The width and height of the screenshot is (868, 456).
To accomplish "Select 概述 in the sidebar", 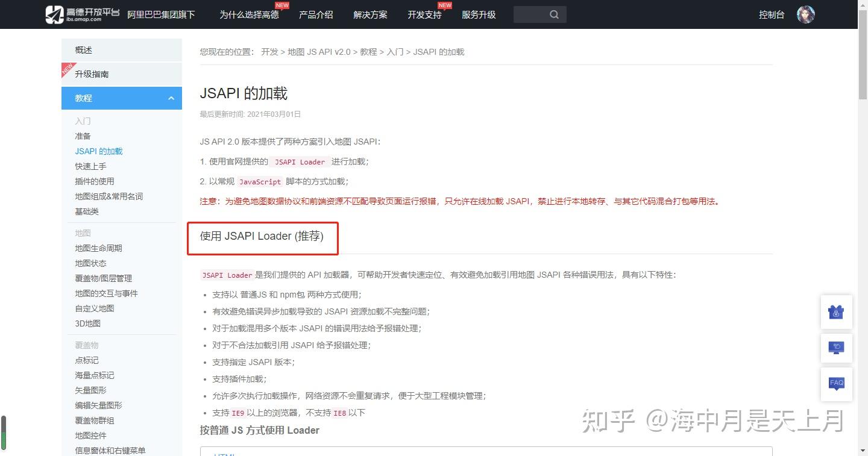I will point(83,49).
